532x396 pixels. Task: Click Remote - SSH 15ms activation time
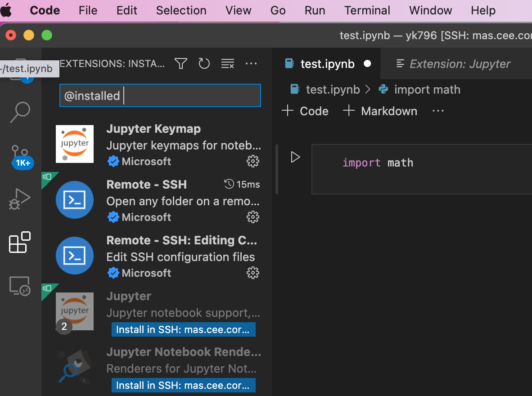(x=242, y=184)
